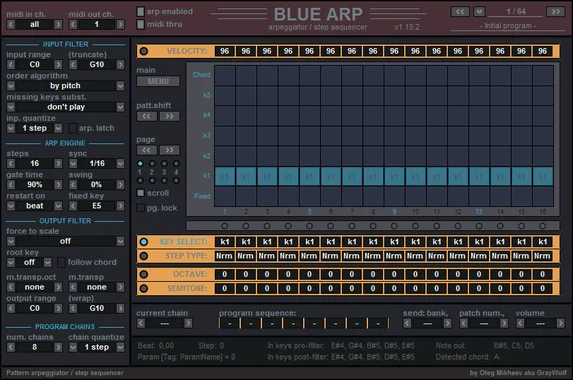Viewport: 573px width, 380px height.
Task: Select page 2 radio button
Action: [152, 164]
